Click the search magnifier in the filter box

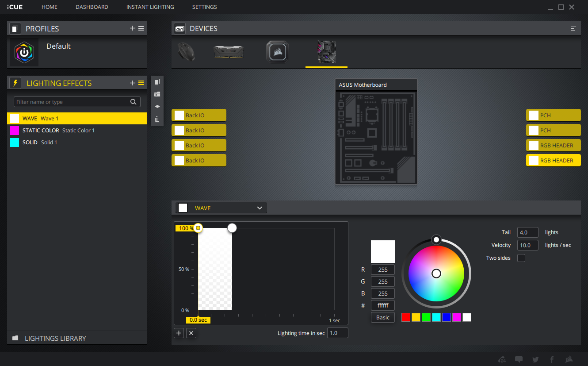click(x=133, y=102)
